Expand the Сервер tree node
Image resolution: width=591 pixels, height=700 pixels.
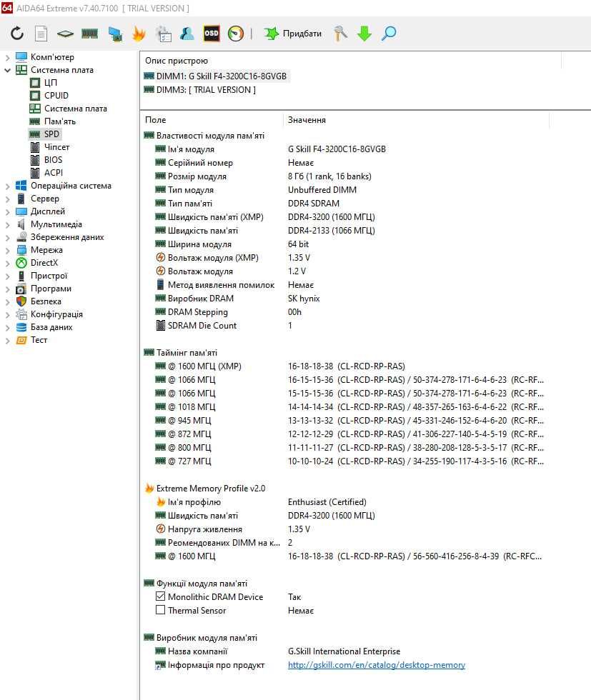7,199
